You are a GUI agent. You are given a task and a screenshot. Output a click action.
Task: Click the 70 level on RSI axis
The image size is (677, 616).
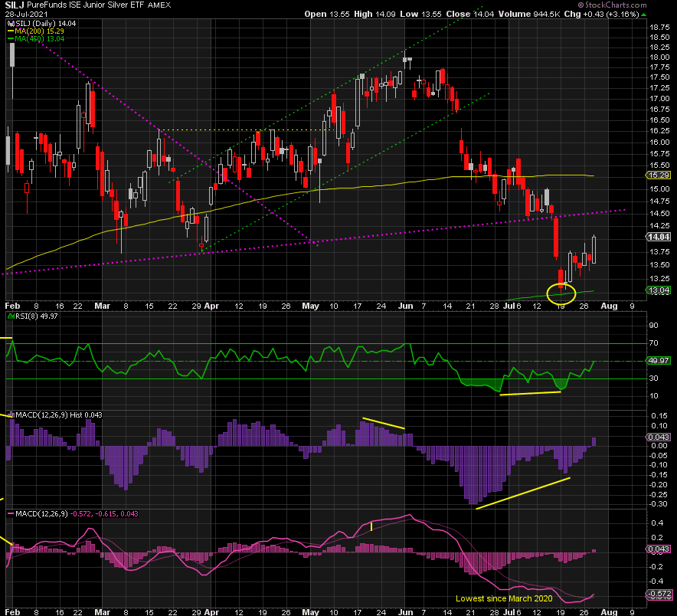pyautogui.click(x=654, y=343)
